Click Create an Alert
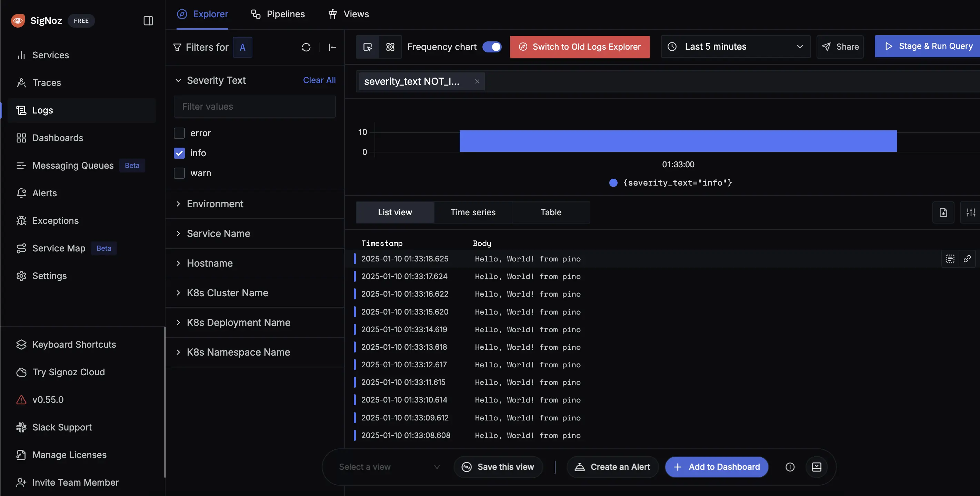The width and height of the screenshot is (980, 496). tap(612, 467)
